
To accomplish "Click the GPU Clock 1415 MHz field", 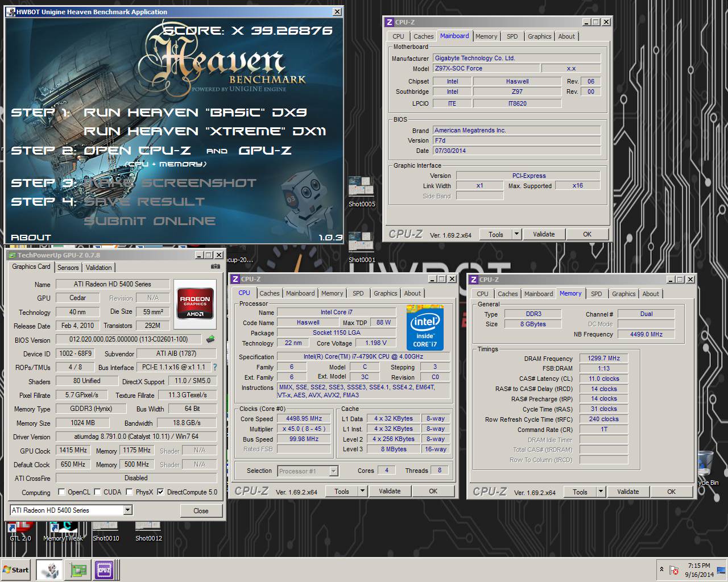I will pos(73,450).
